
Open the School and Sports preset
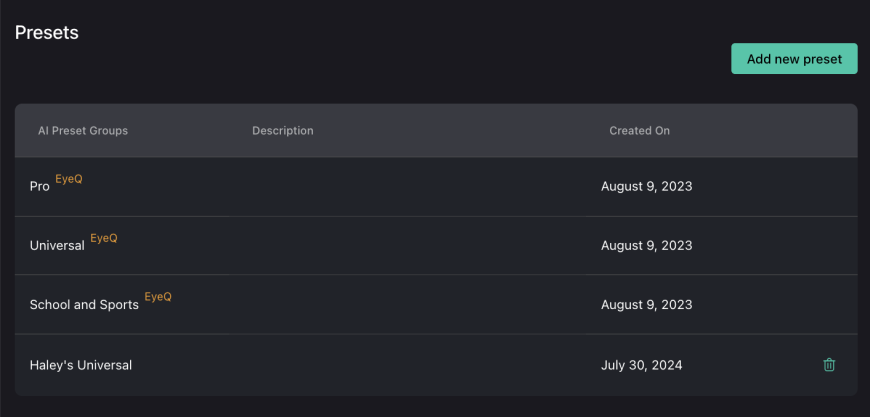(84, 304)
